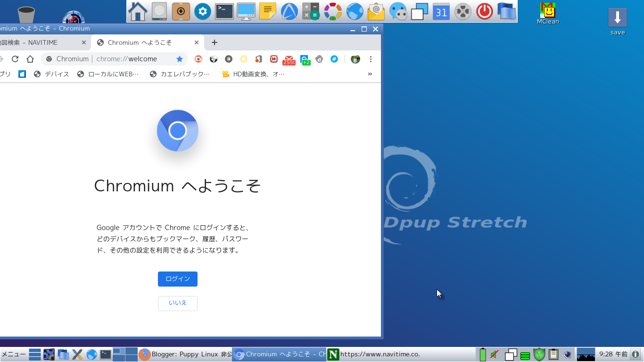The height and width of the screenshot is (362, 644).
Task: Click the CPU load graph in tray
Action: (x=586, y=354)
